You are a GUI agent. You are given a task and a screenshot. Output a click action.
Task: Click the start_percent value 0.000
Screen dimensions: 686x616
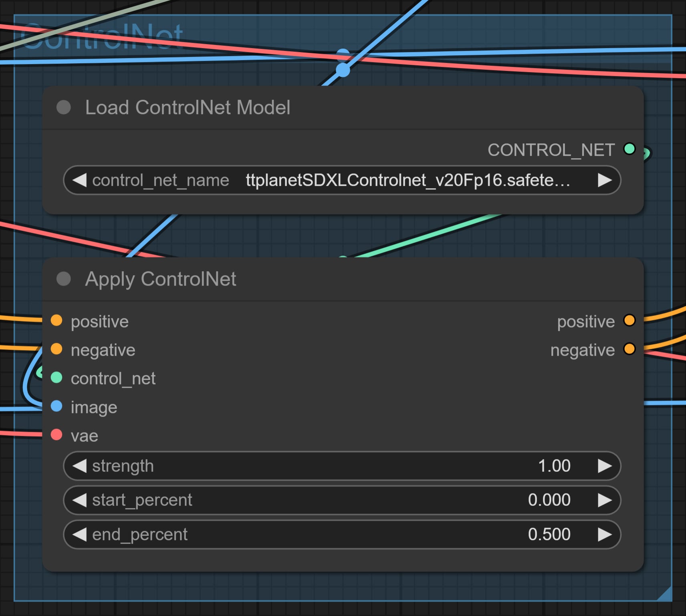click(549, 500)
